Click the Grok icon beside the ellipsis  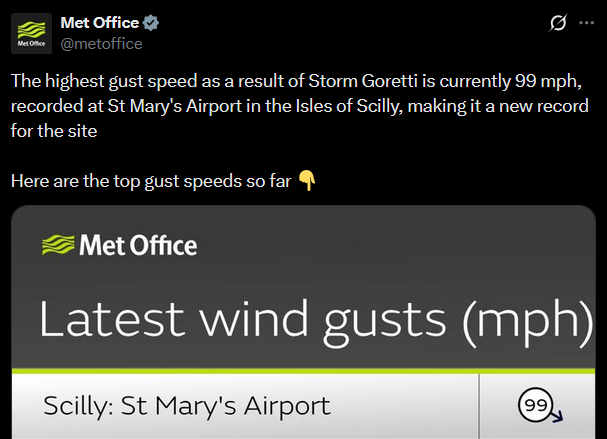click(559, 23)
